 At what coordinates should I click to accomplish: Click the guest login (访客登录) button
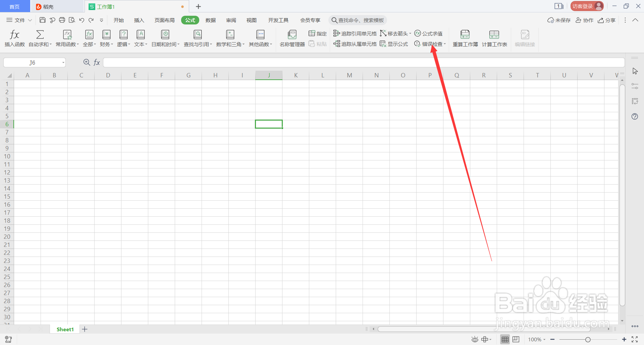[x=587, y=6]
